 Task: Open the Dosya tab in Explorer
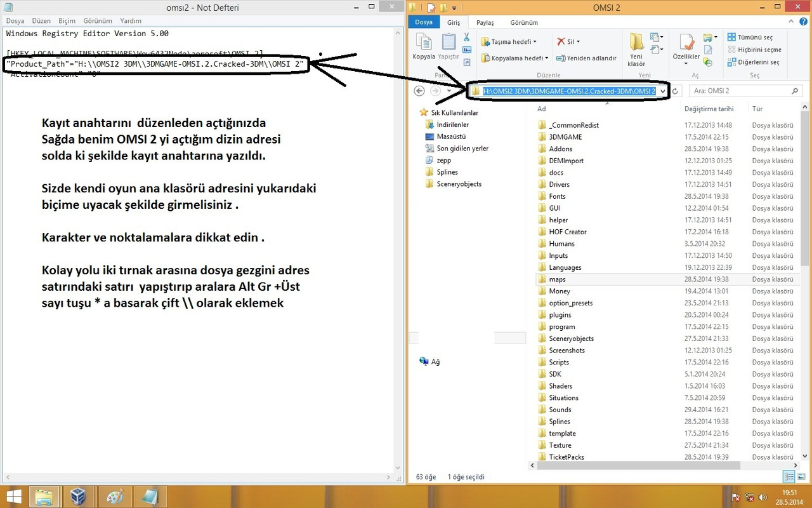pyautogui.click(x=424, y=22)
